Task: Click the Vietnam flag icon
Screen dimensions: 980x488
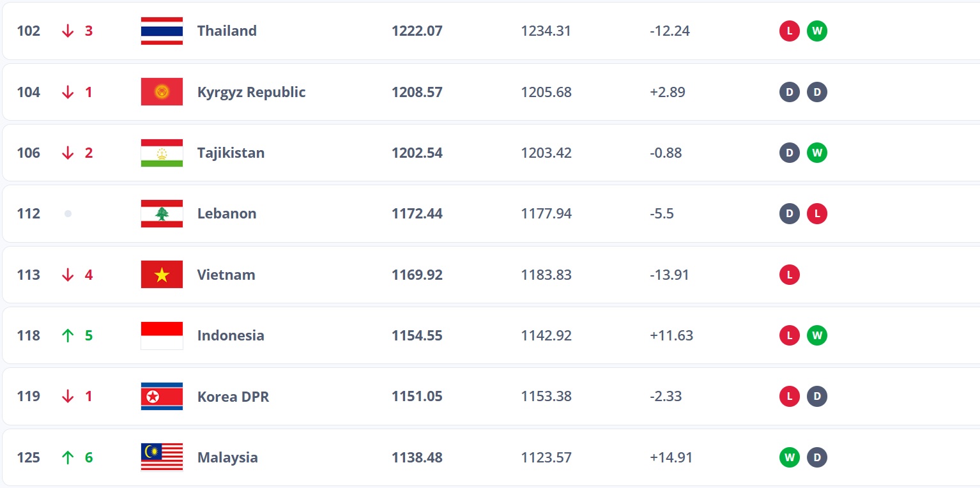Action: [162, 275]
